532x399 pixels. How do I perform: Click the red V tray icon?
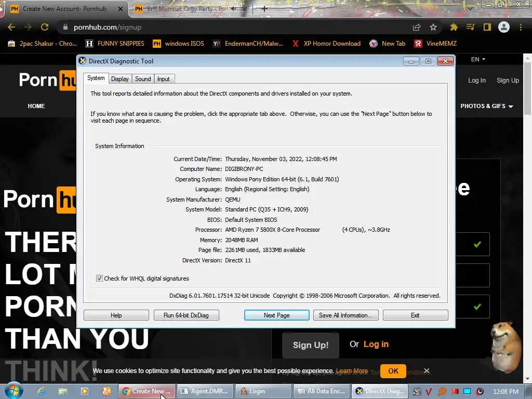(x=429, y=392)
